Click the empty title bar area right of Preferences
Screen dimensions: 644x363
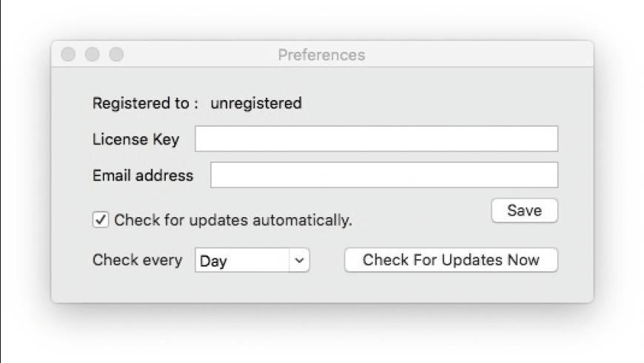[481, 55]
